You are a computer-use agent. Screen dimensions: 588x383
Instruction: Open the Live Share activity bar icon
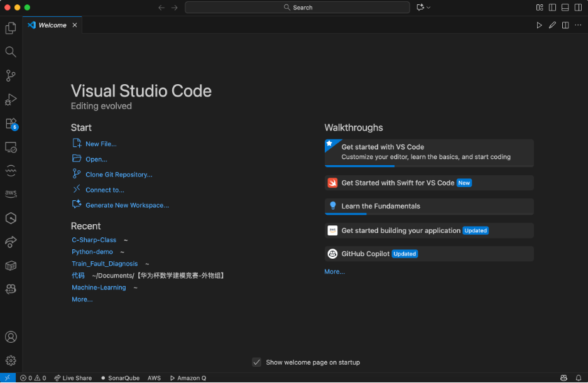point(11,242)
